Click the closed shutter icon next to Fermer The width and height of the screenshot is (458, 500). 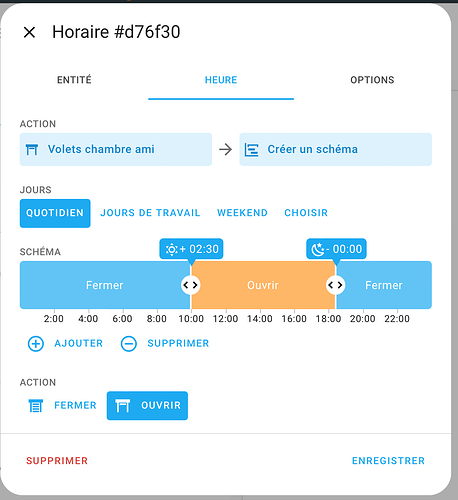pos(36,406)
